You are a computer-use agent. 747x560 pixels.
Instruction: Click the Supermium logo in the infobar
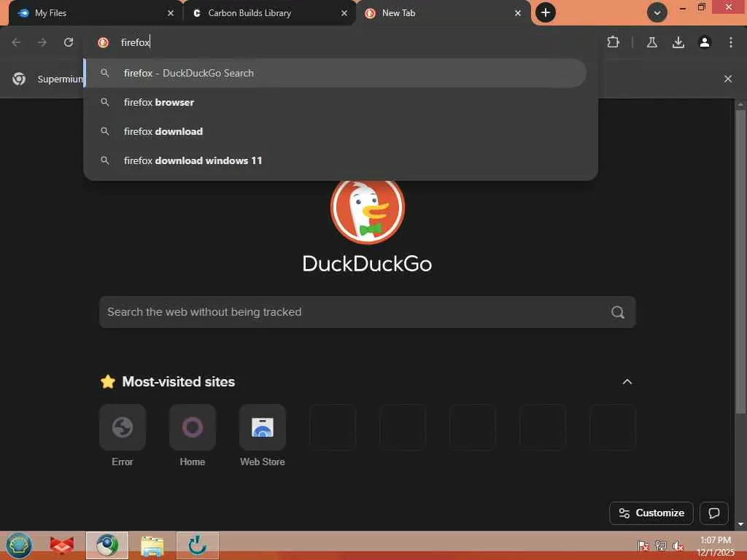[19, 79]
